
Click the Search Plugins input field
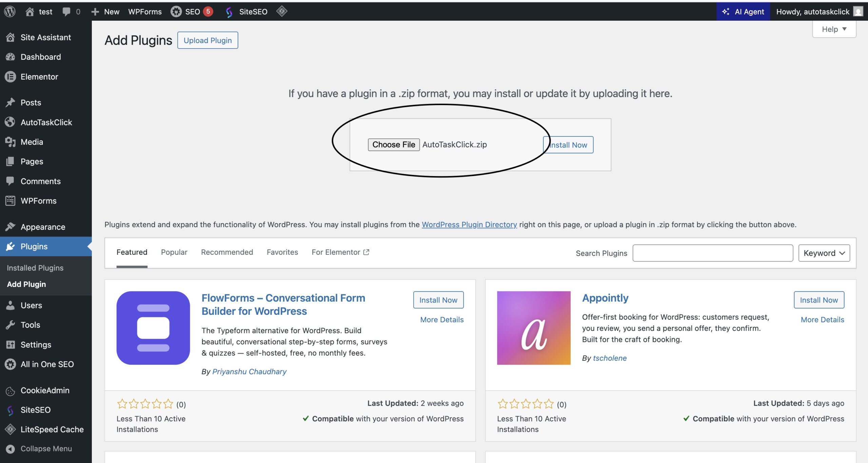click(713, 253)
